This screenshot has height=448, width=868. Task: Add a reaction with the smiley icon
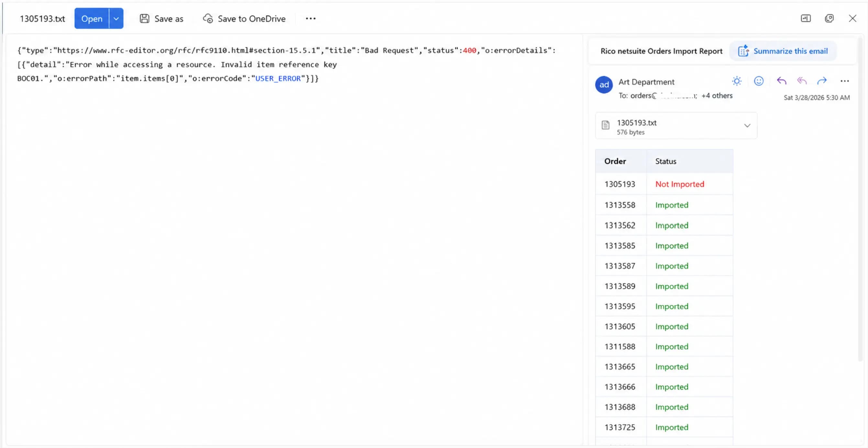tap(759, 81)
